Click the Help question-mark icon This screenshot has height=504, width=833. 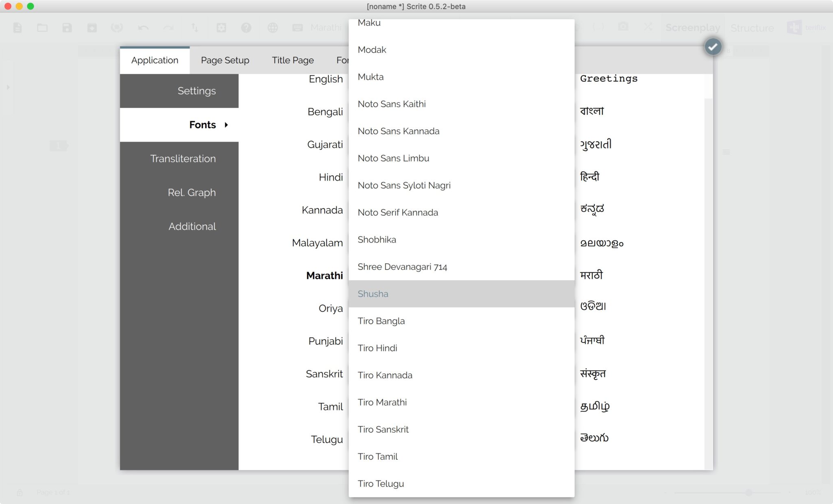pyautogui.click(x=246, y=28)
